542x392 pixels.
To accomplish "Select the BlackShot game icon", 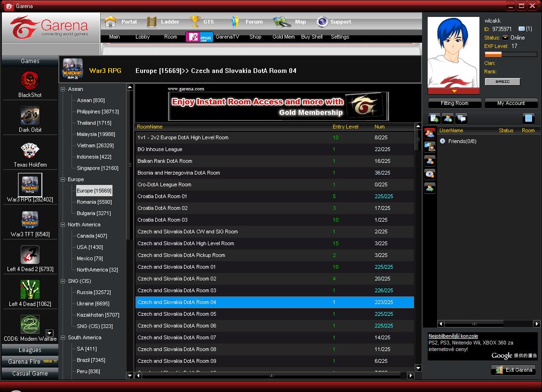I will pyautogui.click(x=30, y=80).
